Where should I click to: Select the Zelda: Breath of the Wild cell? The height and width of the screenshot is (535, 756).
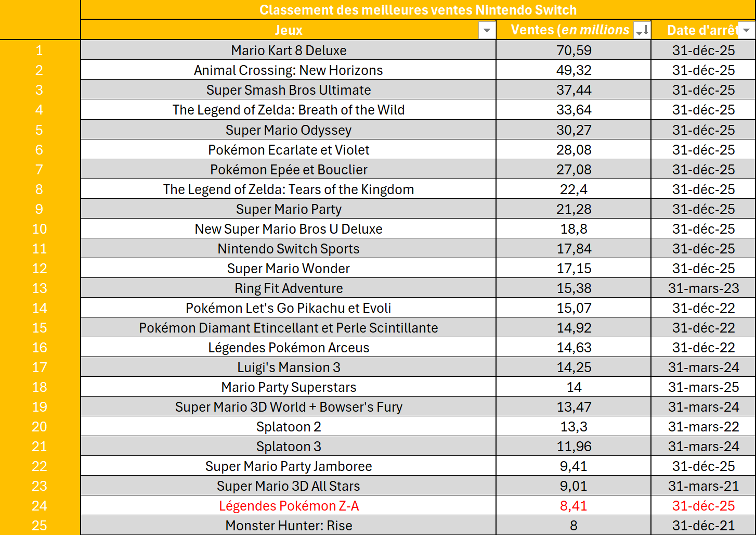pyautogui.click(x=289, y=110)
